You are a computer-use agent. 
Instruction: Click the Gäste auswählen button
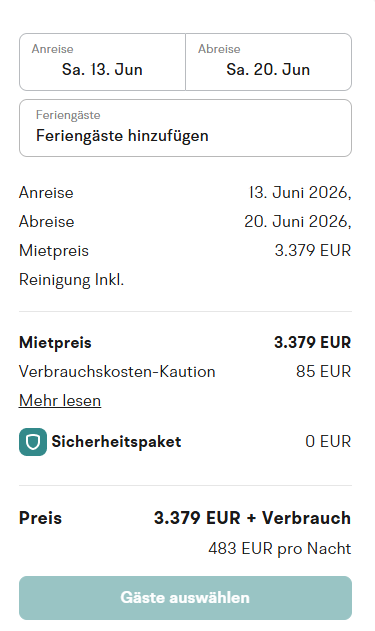click(x=185, y=598)
